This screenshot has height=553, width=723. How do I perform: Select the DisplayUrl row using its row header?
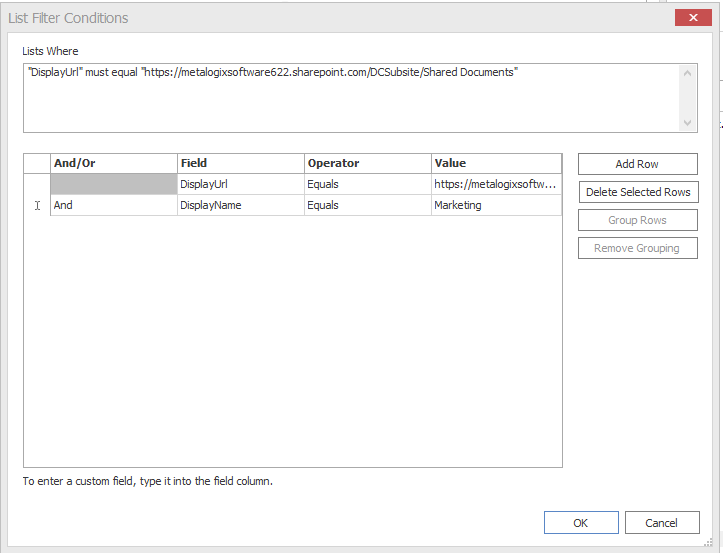coord(37,184)
